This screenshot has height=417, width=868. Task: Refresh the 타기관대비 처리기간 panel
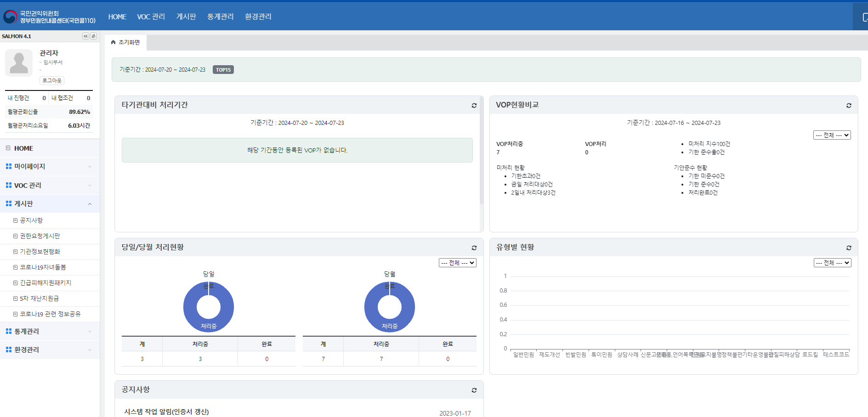(x=474, y=106)
